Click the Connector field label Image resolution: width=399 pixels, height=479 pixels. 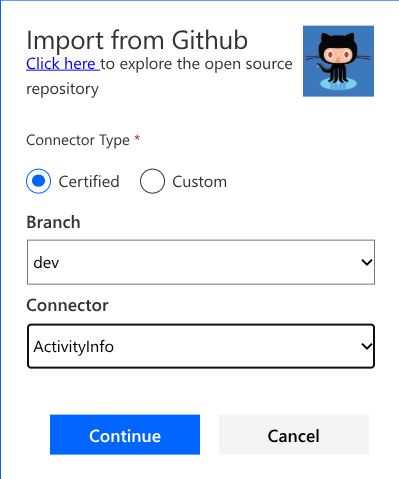[67, 305]
